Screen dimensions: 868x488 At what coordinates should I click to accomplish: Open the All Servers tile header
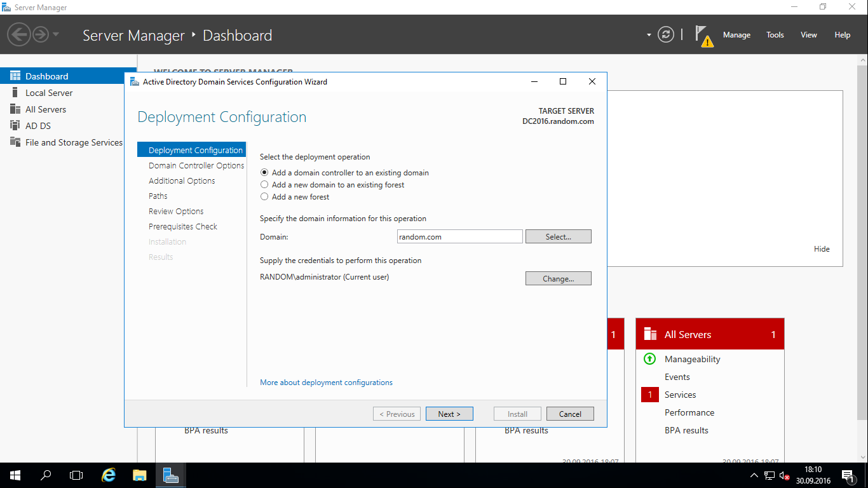pos(710,334)
